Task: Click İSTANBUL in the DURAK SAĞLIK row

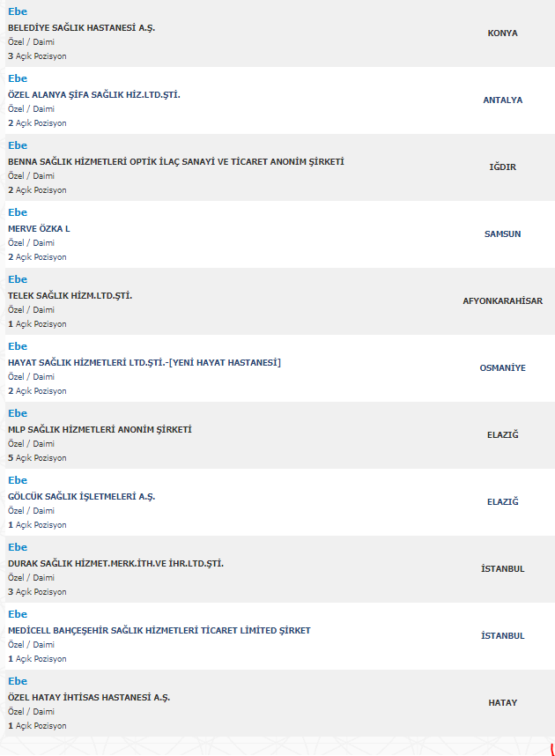Action: coord(502,569)
